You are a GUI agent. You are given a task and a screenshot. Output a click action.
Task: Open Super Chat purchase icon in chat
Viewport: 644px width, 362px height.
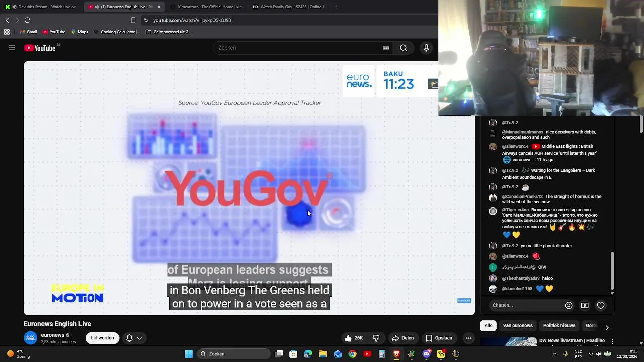coord(585,305)
